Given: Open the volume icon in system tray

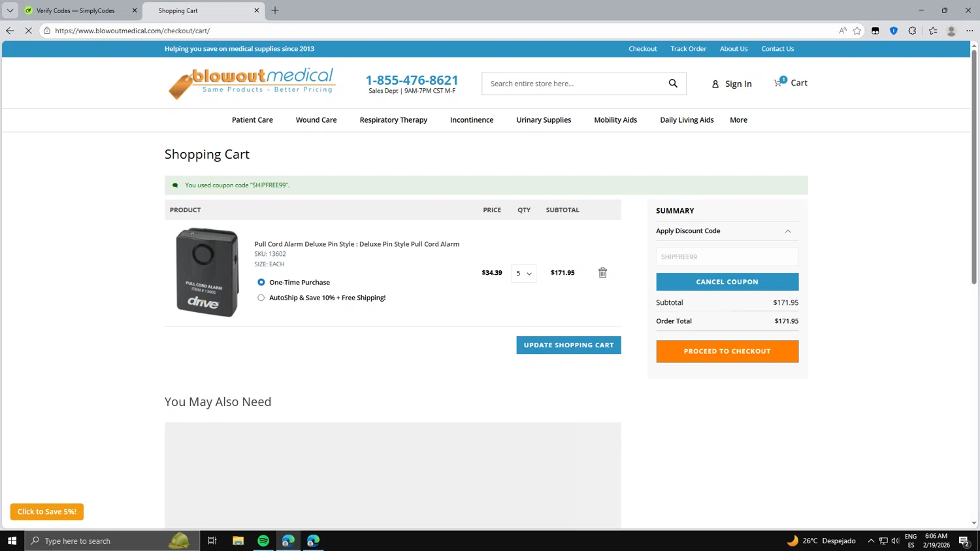Looking at the screenshot, I should 895,541.
